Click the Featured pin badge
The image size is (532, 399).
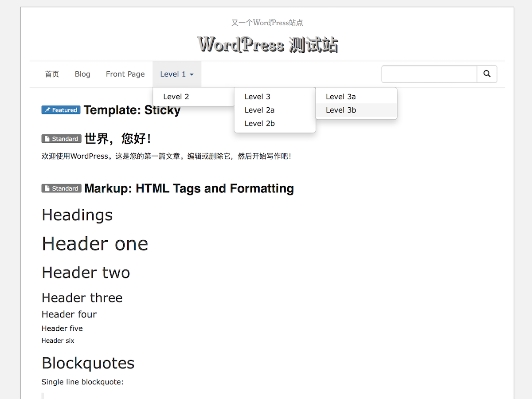61,110
